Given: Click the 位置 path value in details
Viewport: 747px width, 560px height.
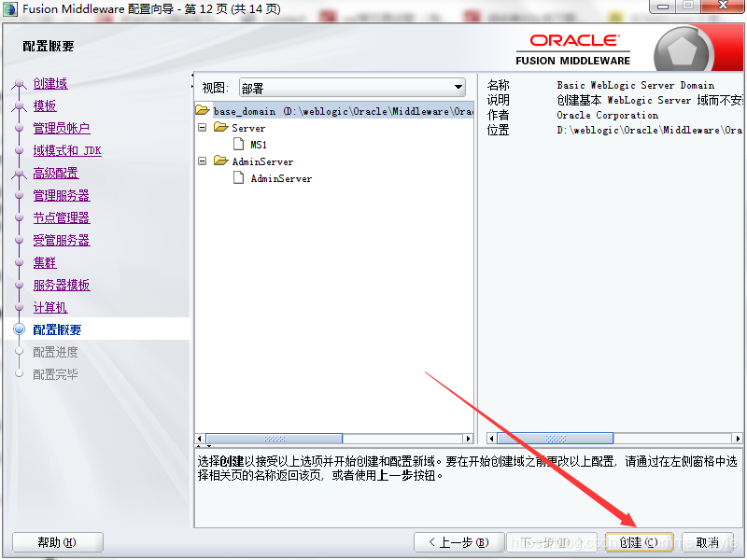Looking at the screenshot, I should pos(649,130).
